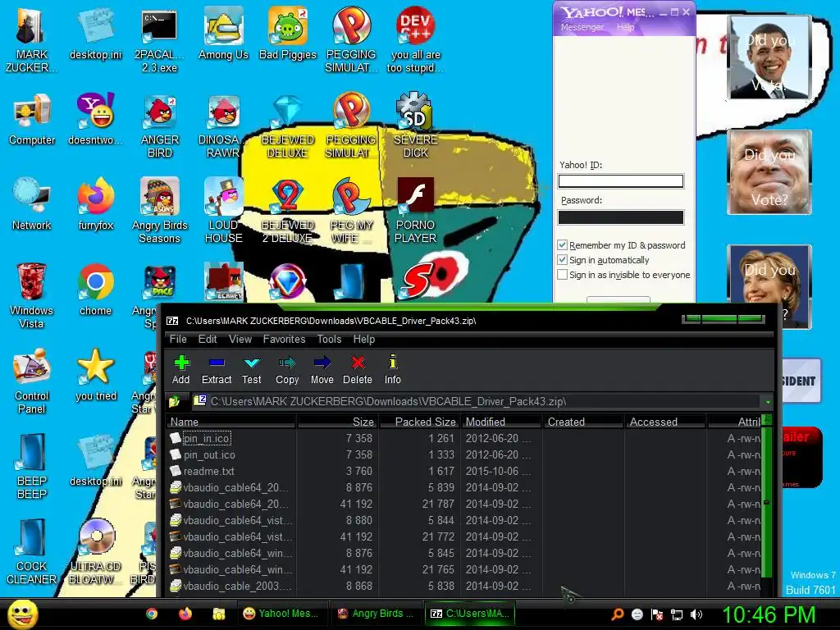Sort by the Packed Size column header

419,422
